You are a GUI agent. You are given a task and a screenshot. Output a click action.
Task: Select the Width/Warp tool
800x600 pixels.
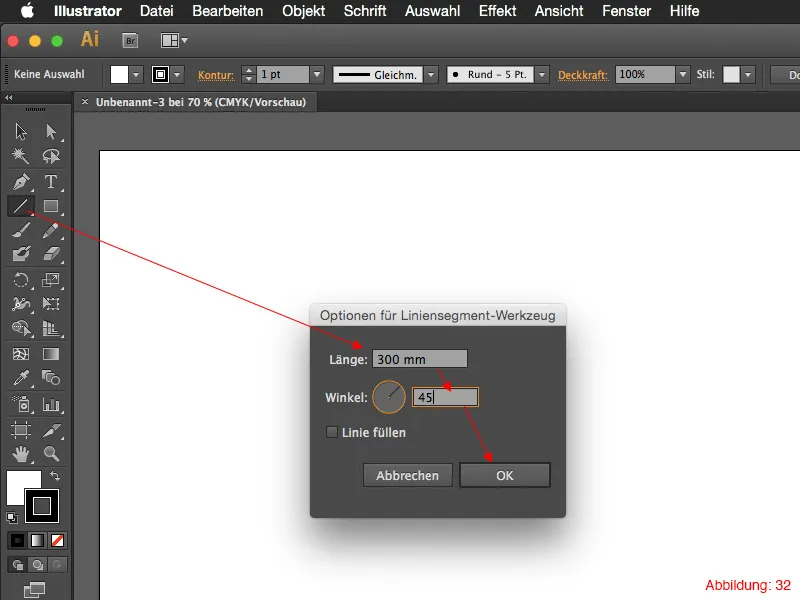click(21, 304)
